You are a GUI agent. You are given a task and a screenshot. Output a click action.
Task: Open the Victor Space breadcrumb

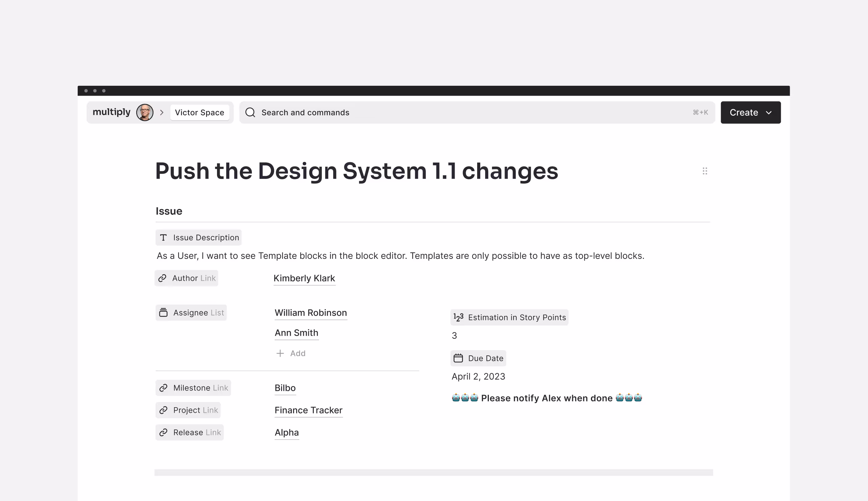pyautogui.click(x=199, y=113)
